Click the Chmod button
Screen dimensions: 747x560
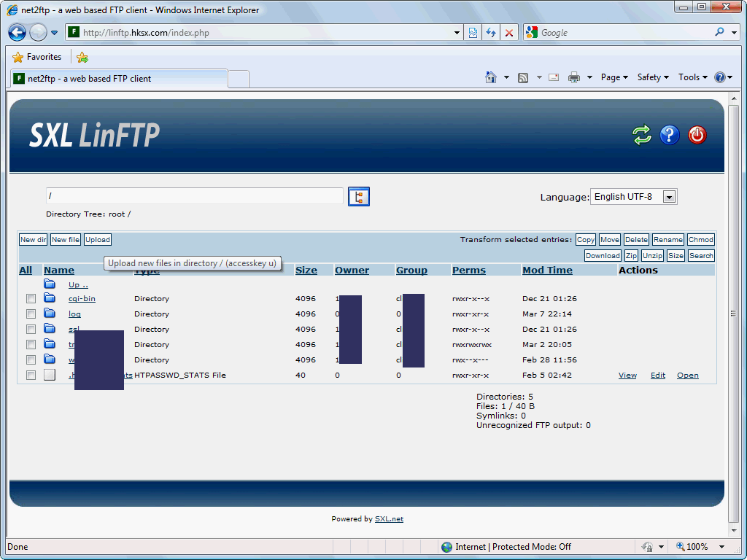click(701, 239)
